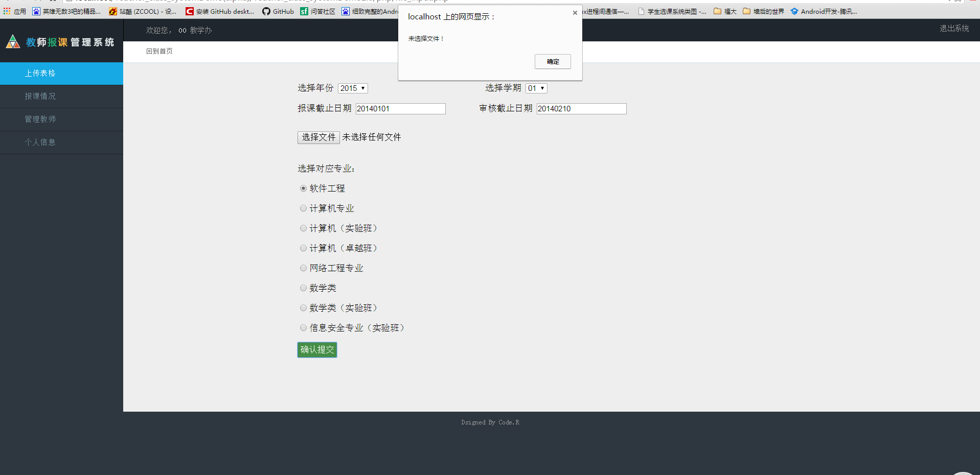Open the 墙后的世界 bookmark folder

pos(763,11)
